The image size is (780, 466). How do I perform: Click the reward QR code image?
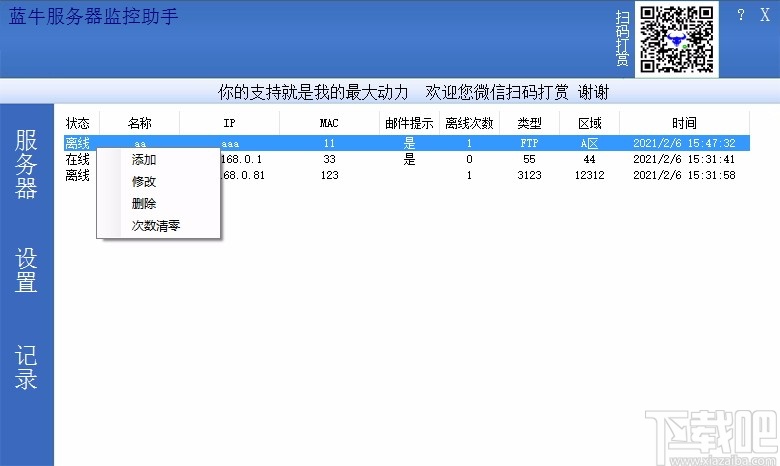pos(677,39)
